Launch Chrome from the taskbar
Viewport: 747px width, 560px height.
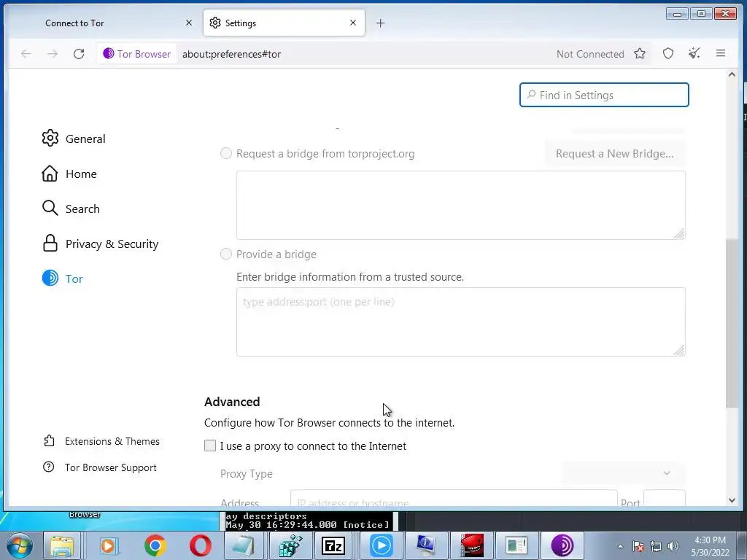(x=155, y=545)
